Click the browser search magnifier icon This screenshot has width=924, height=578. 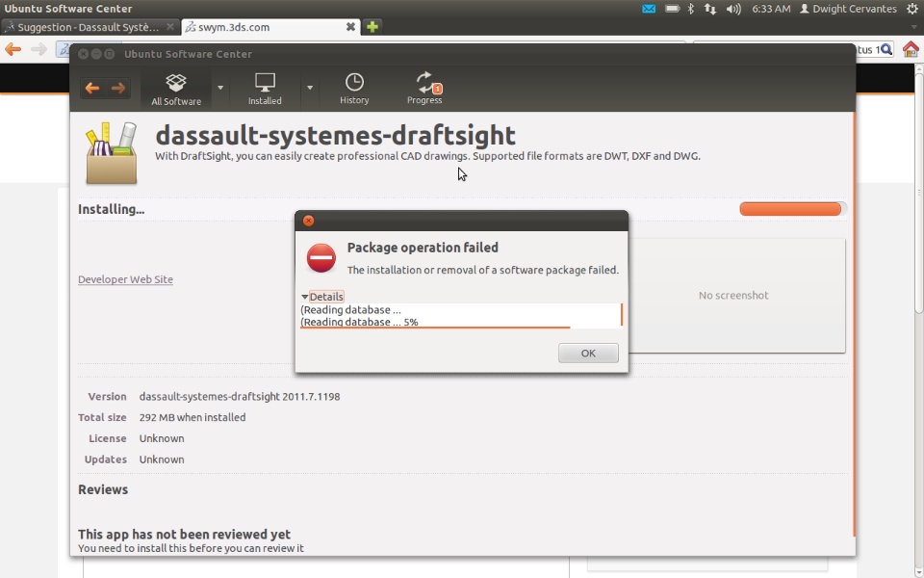point(886,49)
